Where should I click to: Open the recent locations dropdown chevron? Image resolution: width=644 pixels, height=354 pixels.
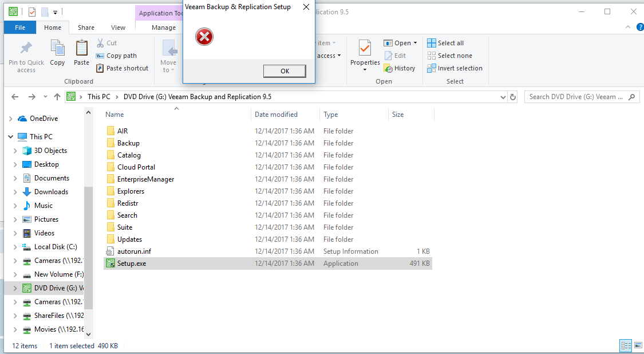click(45, 97)
